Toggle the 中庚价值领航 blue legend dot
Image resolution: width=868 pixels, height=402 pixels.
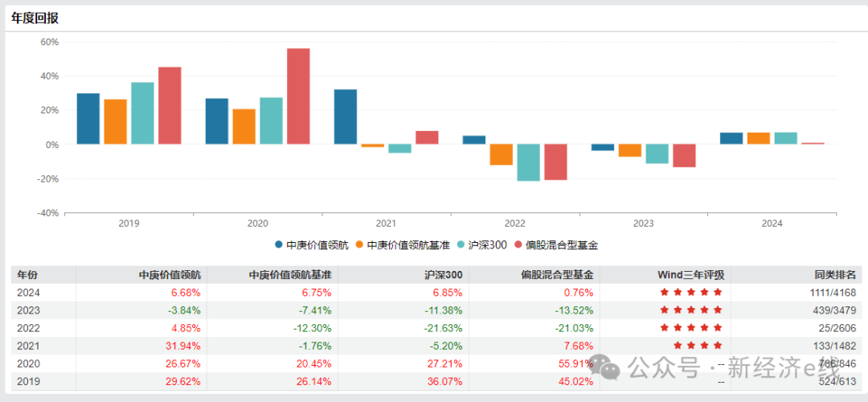point(279,244)
